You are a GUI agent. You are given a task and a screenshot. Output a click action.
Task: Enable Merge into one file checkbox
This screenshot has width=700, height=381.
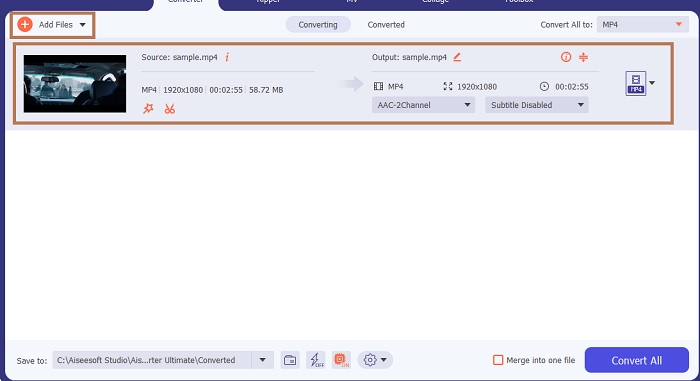click(x=498, y=360)
